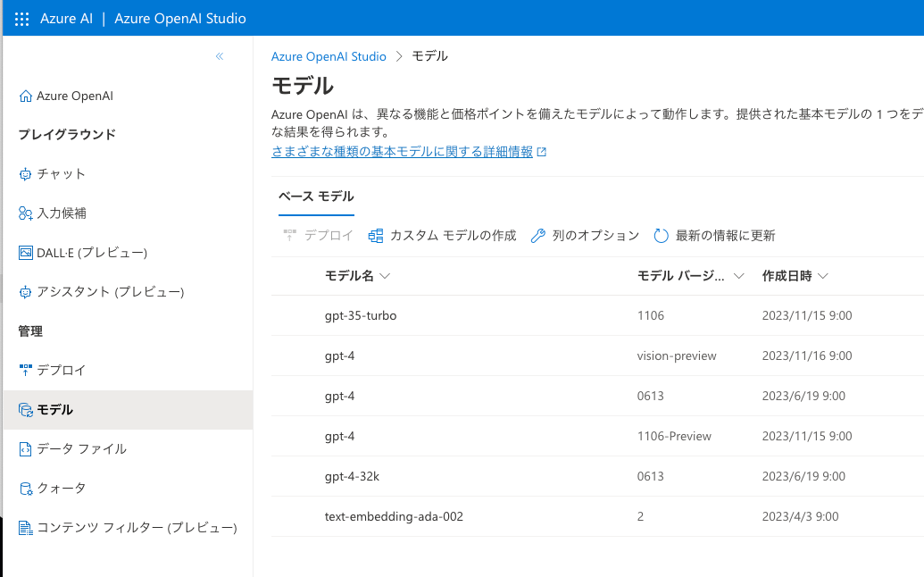Click the 入力候補 icon in sidebar

coord(25,213)
